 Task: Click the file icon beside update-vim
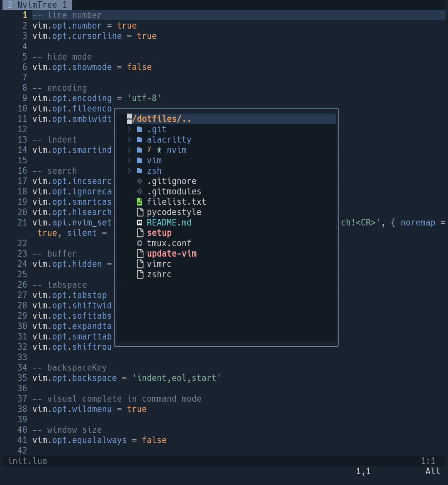[x=140, y=254]
